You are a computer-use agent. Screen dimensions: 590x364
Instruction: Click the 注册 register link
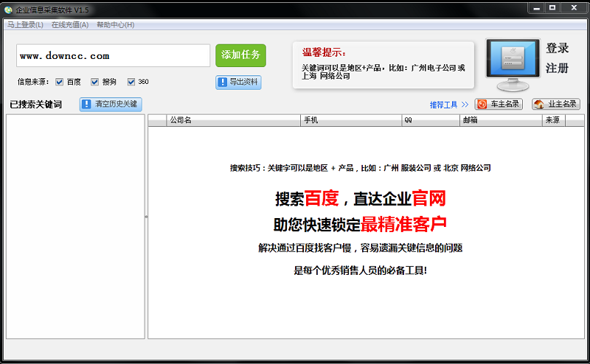(558, 68)
